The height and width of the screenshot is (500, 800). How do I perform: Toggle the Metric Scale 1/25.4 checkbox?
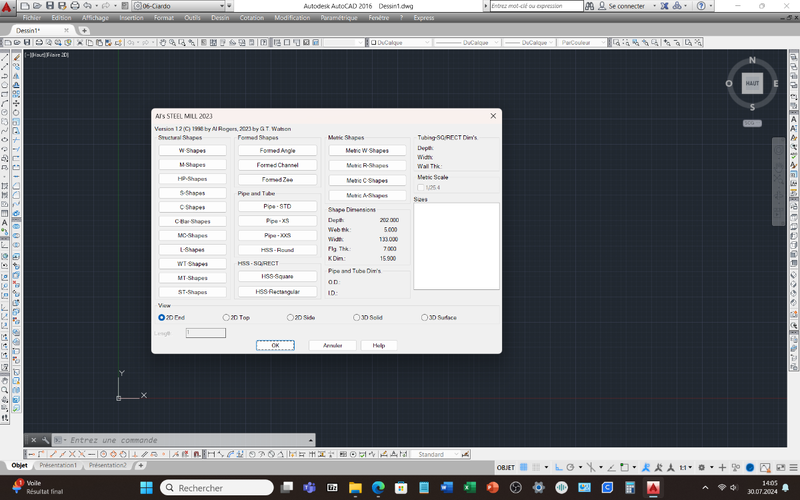pyautogui.click(x=420, y=188)
